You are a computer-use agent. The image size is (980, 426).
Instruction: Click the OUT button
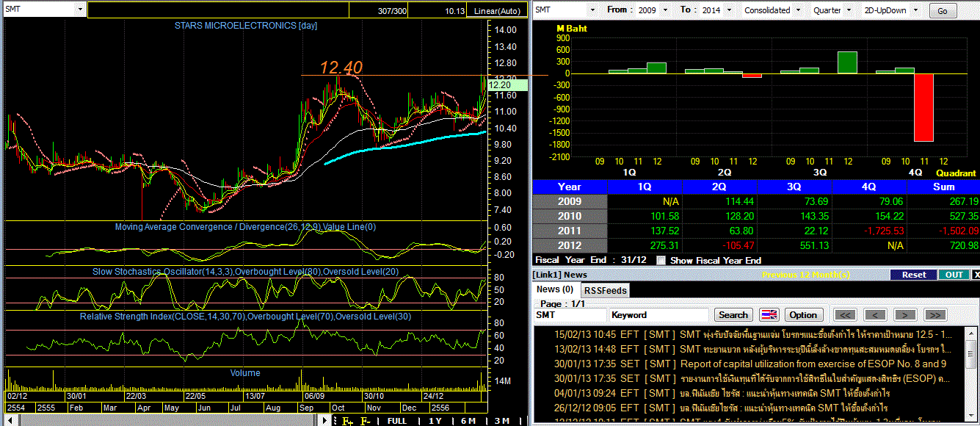pos(954,275)
